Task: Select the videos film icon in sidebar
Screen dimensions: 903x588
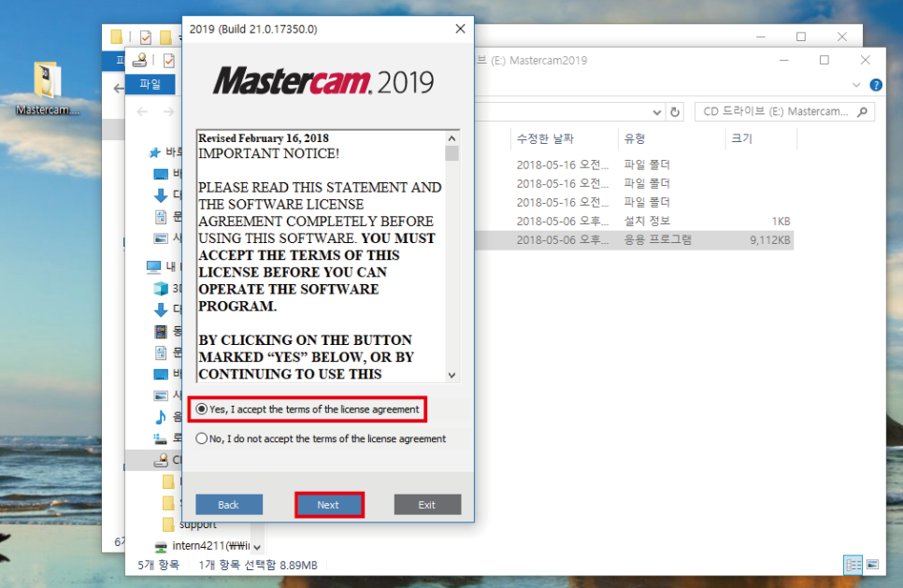Action: click(161, 331)
